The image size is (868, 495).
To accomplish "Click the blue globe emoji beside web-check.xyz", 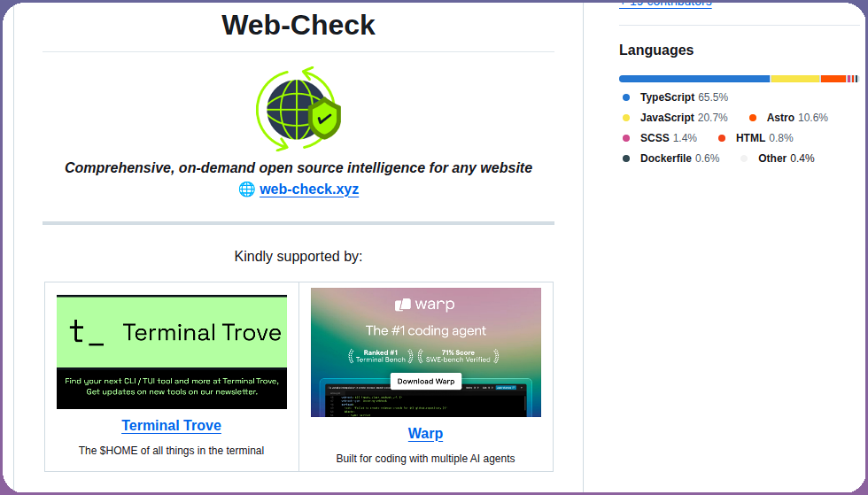I will (x=247, y=189).
